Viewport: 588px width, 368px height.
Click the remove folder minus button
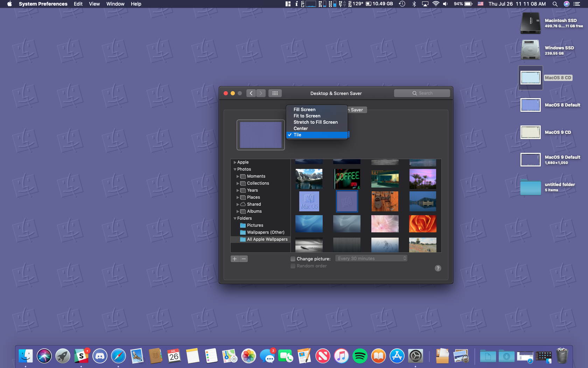pos(244,259)
